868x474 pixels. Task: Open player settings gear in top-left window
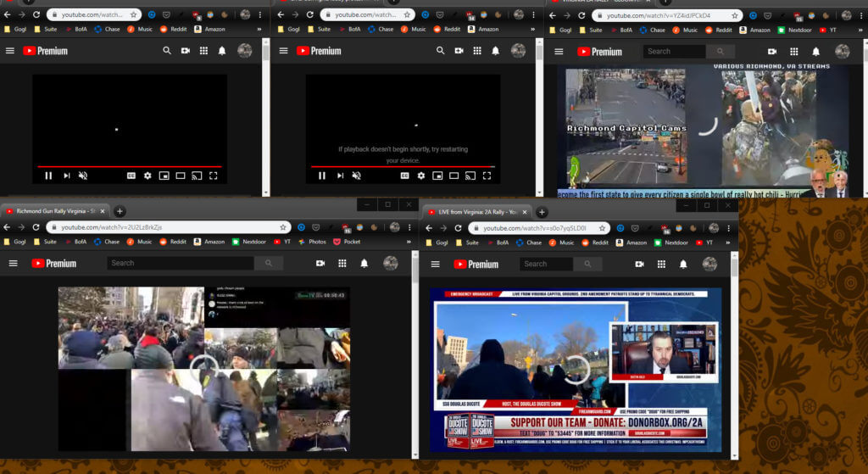point(147,176)
